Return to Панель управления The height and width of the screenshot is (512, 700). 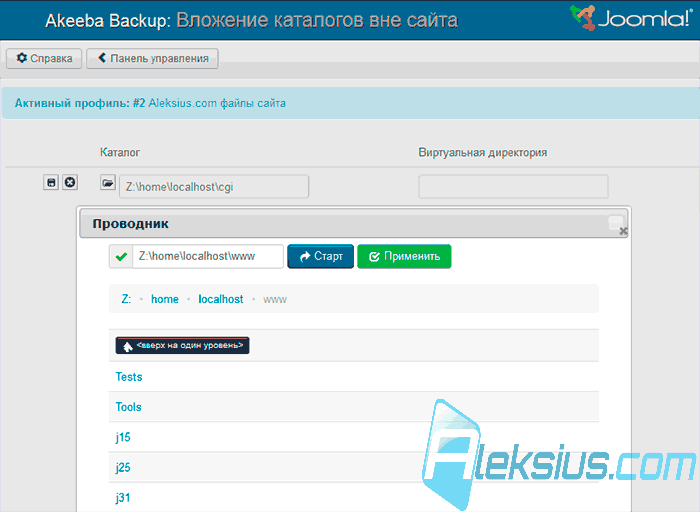tap(152, 58)
